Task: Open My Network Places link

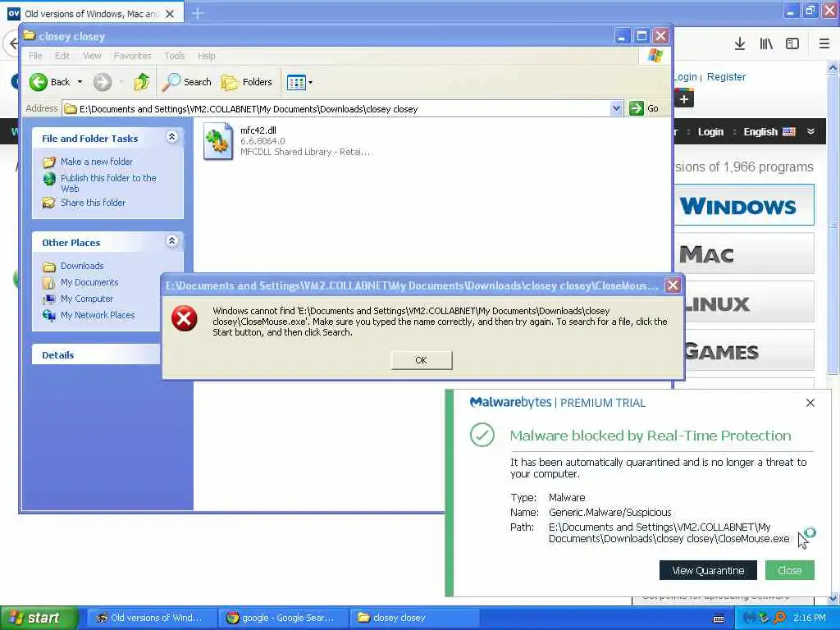Action: pos(98,316)
